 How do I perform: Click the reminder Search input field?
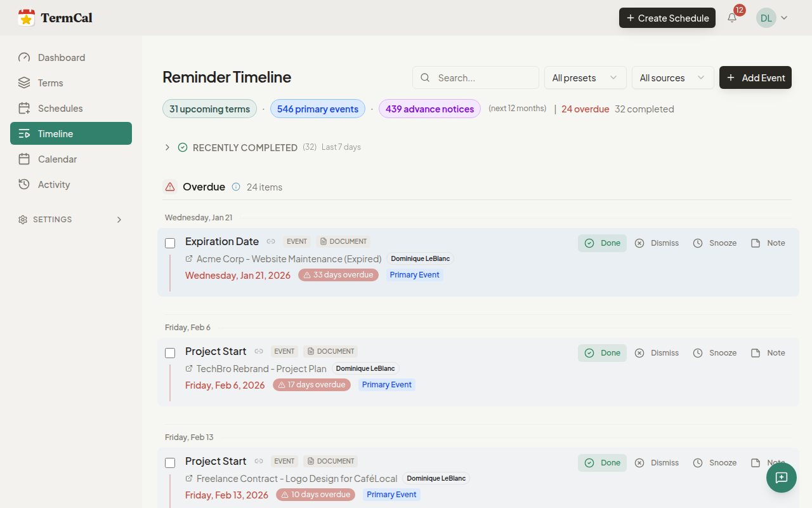tap(483, 77)
